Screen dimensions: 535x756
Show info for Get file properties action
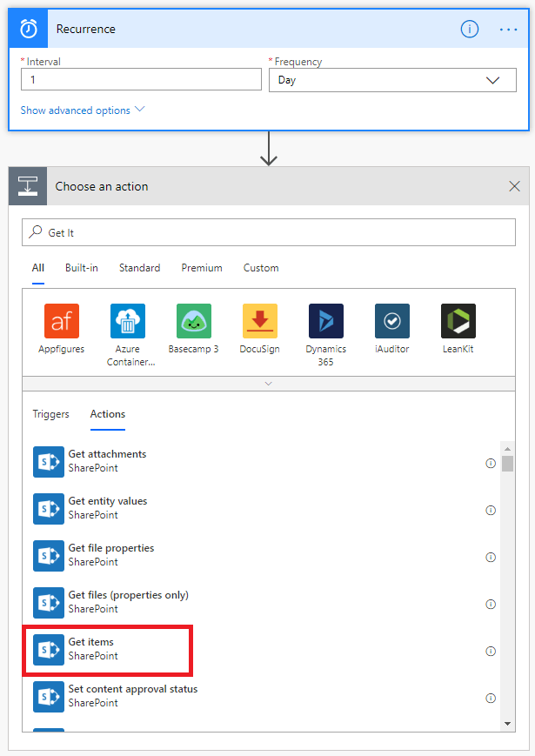[x=491, y=558]
